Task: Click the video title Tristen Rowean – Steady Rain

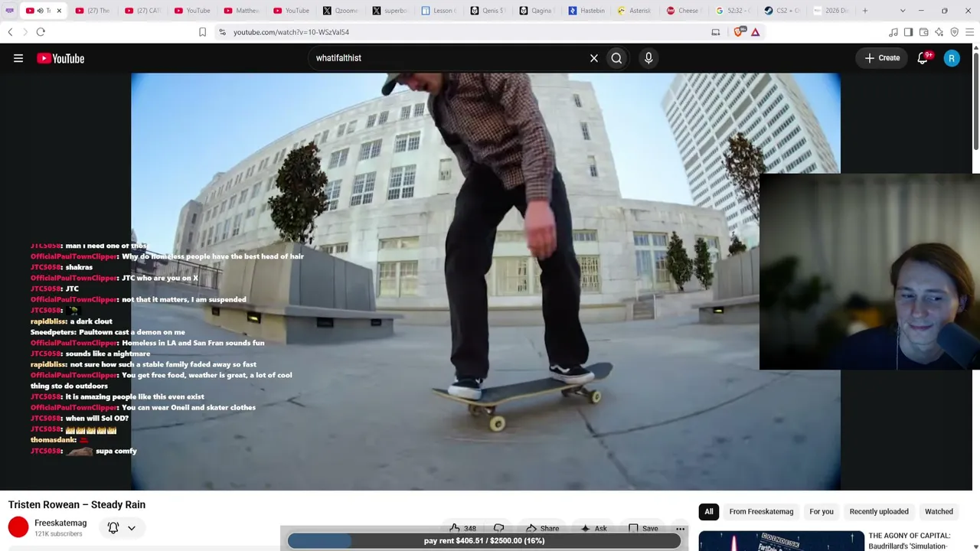Action: tap(77, 504)
